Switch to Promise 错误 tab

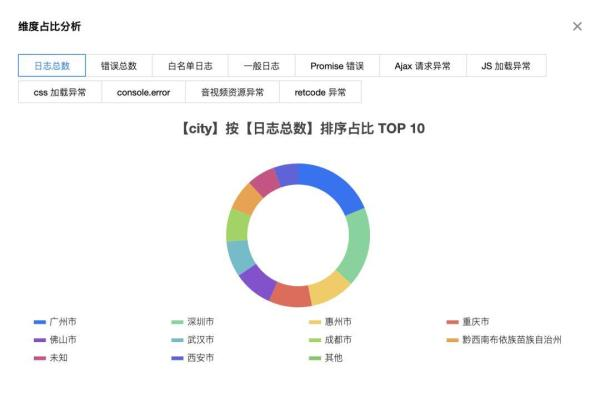pyautogui.click(x=337, y=66)
